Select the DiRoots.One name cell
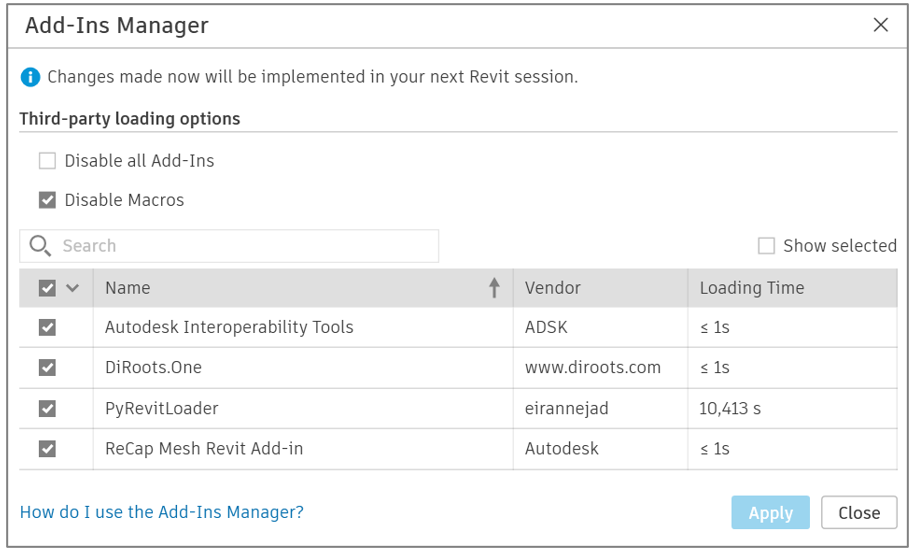The image size is (912, 551). (x=303, y=368)
